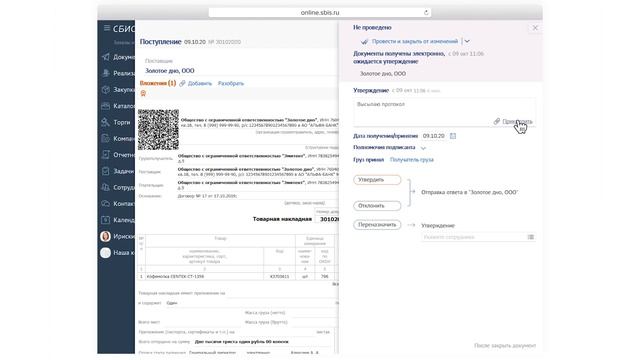640x360 pixels.
Task: Click the Переназначить button
Action: 377,224
